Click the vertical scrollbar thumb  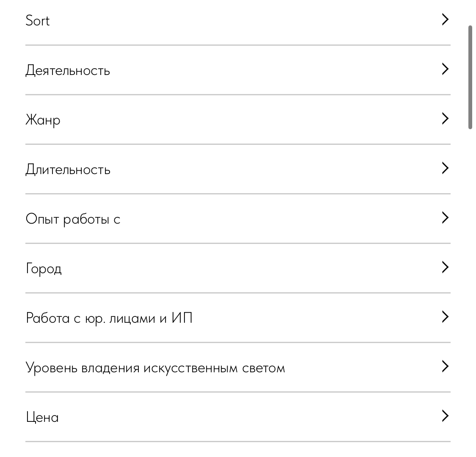point(470,78)
